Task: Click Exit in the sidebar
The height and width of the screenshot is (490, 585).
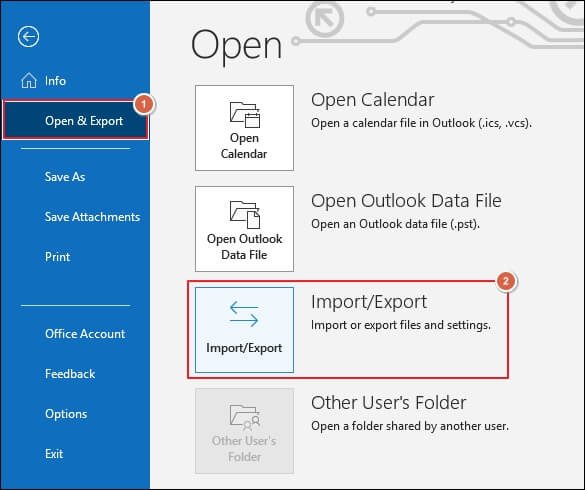Action: [x=54, y=453]
